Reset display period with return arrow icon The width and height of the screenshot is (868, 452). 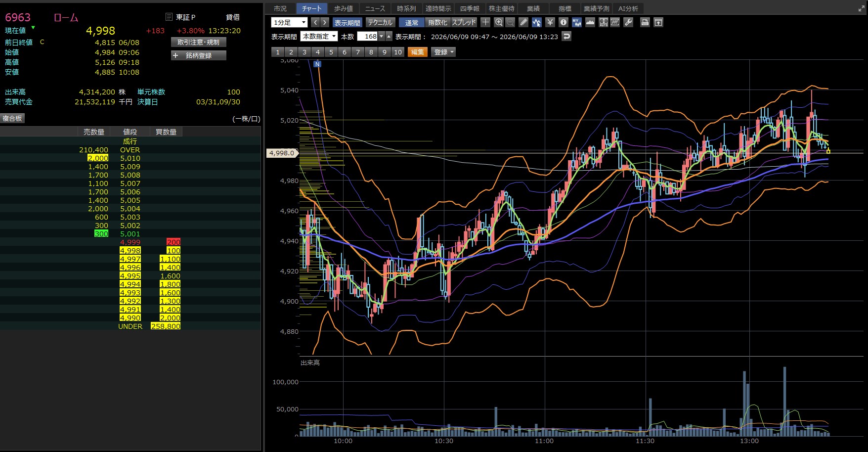[x=566, y=36]
